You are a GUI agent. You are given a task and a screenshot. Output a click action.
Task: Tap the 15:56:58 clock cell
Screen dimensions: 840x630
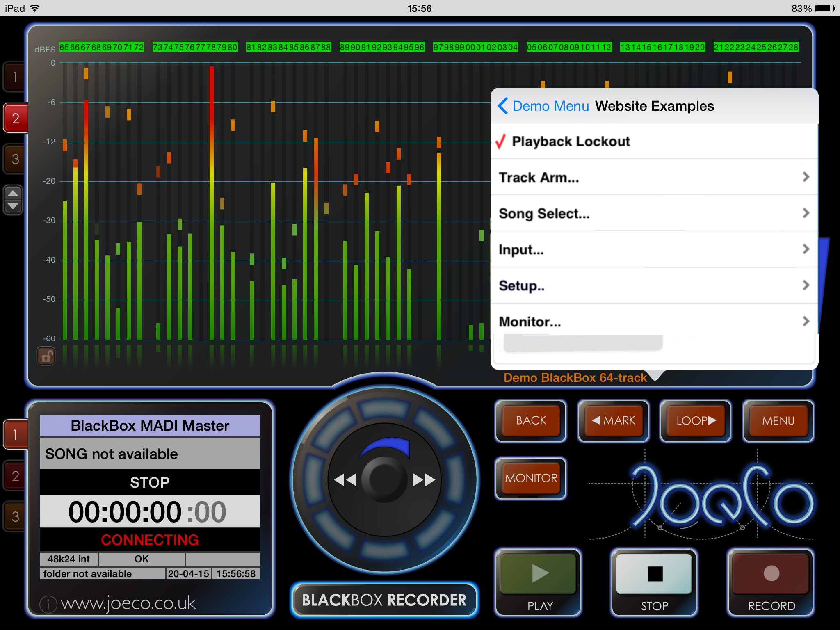point(236,574)
